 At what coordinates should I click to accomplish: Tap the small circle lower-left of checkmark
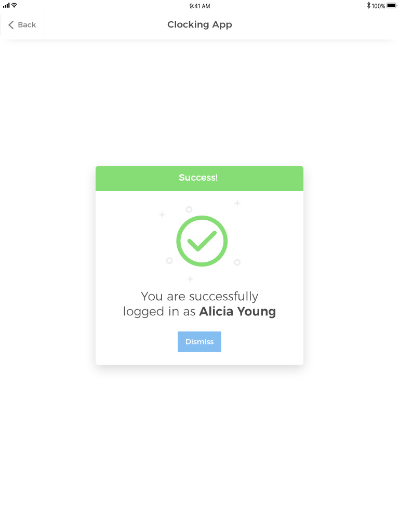(169, 261)
